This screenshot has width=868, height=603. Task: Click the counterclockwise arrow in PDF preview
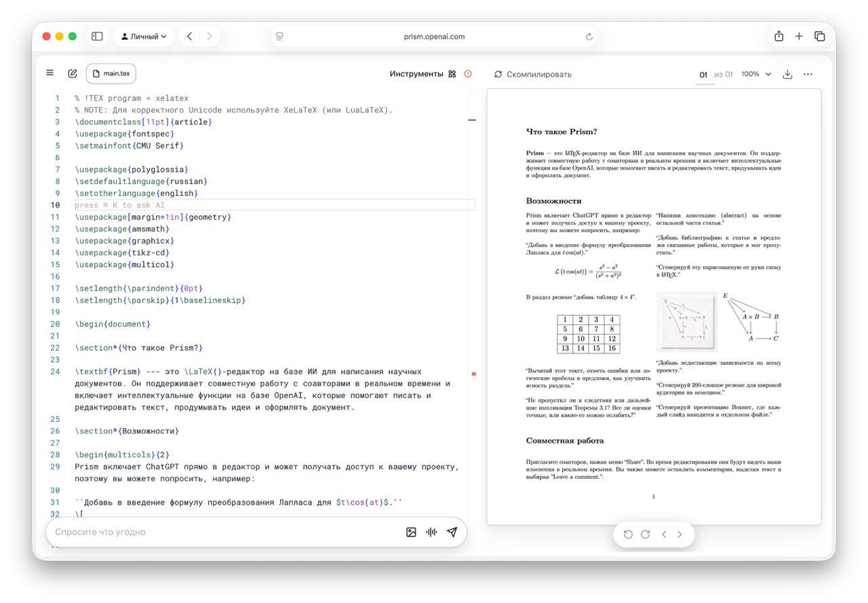[628, 534]
